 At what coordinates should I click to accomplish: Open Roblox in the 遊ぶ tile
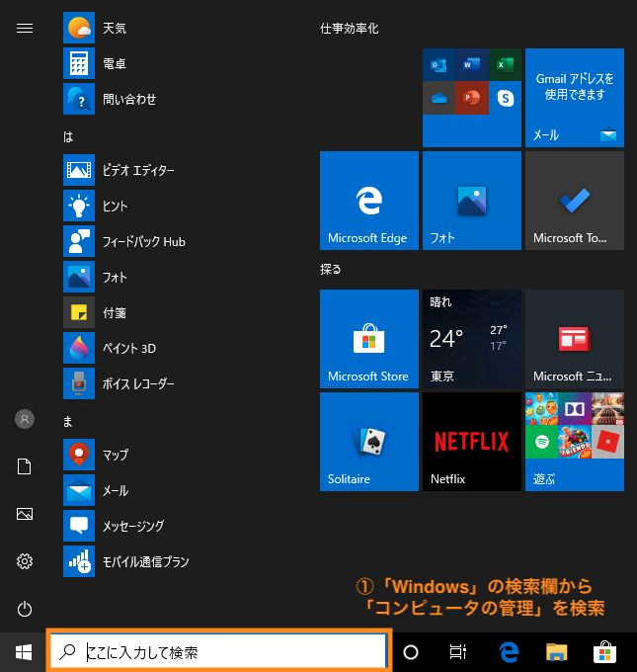[x=608, y=442]
